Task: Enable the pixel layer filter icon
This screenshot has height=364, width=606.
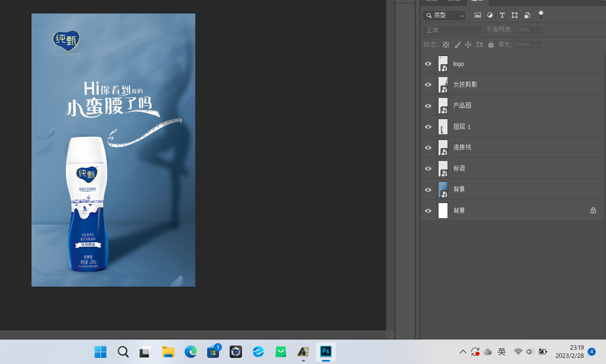Action: (477, 15)
